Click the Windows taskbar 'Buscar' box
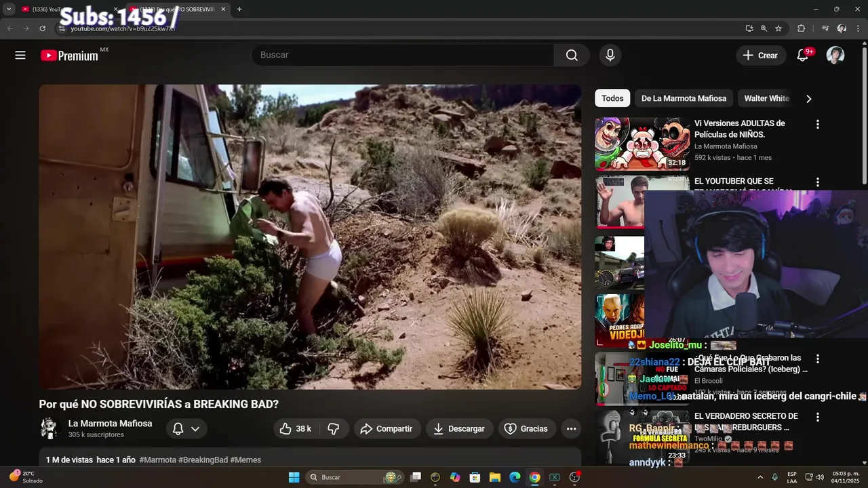 pyautogui.click(x=355, y=477)
